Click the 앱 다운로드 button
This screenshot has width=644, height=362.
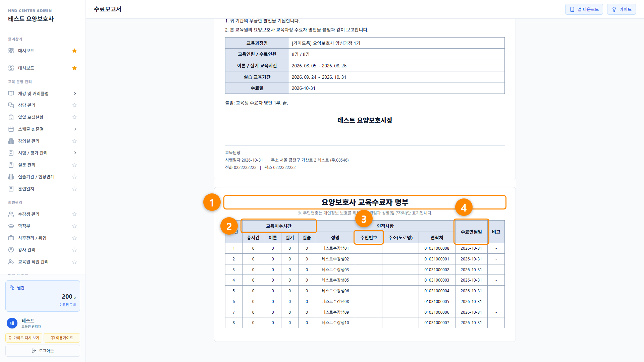(x=584, y=9)
